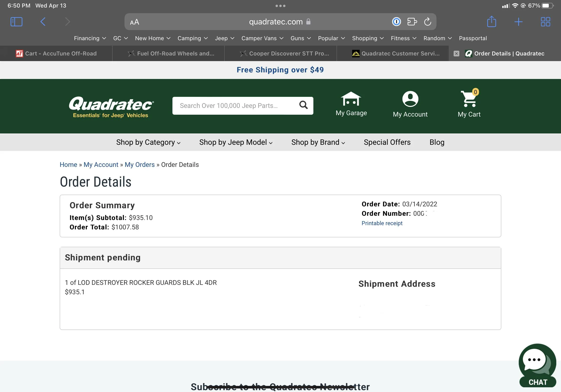Switch to Cart - AccuTune Off-Road tab
The height and width of the screenshot is (392, 561).
click(x=56, y=54)
